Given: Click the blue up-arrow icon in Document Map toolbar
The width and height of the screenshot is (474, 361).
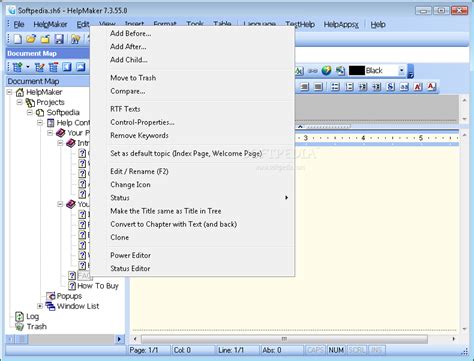Looking at the screenshot, I should click(x=81, y=67).
